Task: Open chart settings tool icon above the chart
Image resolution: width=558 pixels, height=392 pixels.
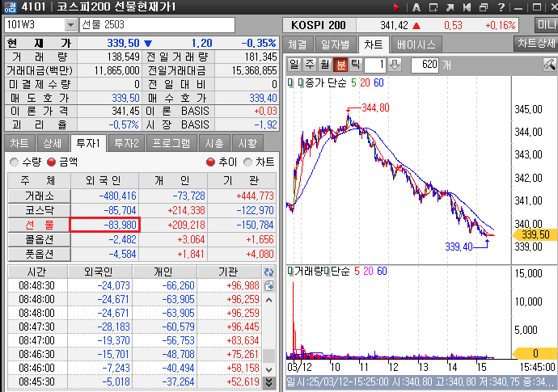Action: 549,65
